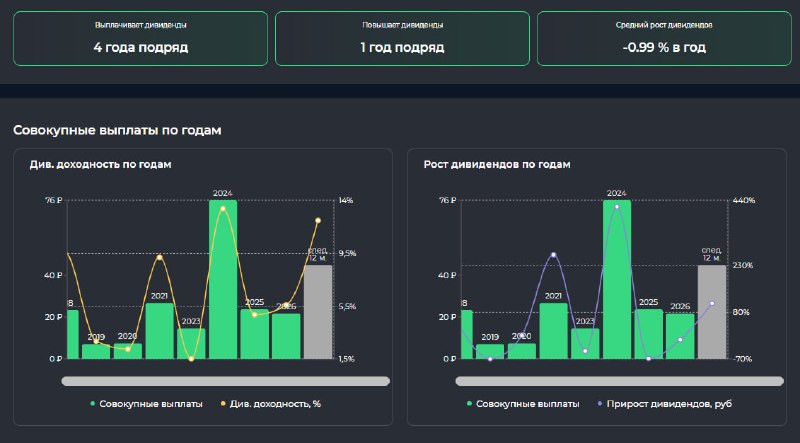Click the gray next-12-months bar in left chart
This screenshot has width=800, height=443.
click(318, 312)
